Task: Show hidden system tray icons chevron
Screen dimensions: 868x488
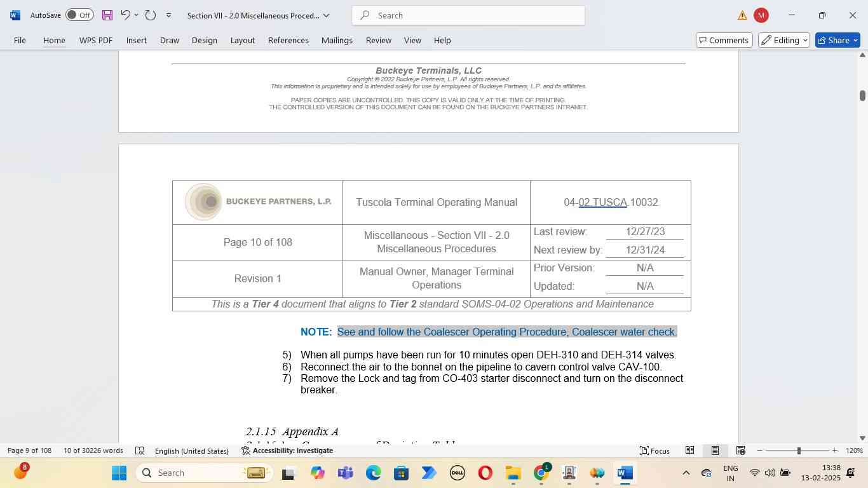Action: [x=686, y=473]
